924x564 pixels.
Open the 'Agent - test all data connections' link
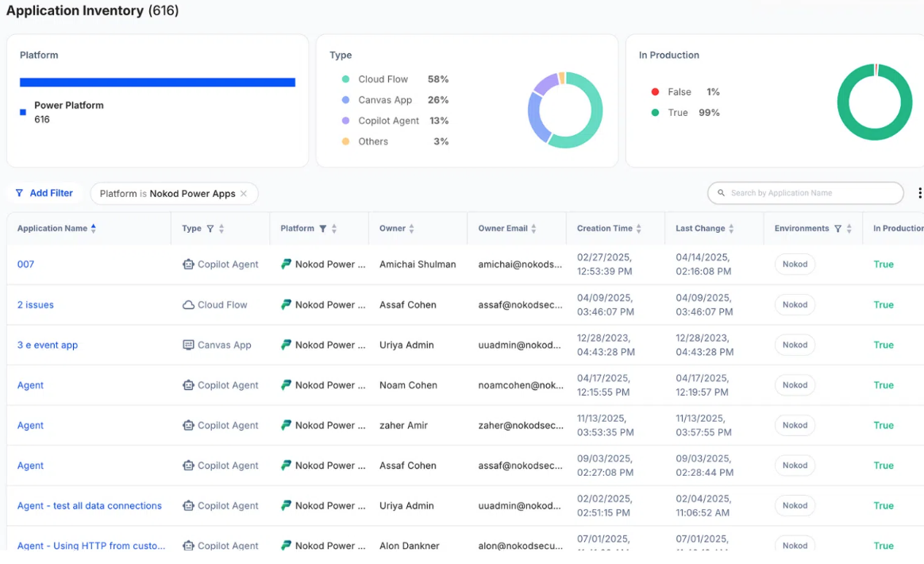90,506
